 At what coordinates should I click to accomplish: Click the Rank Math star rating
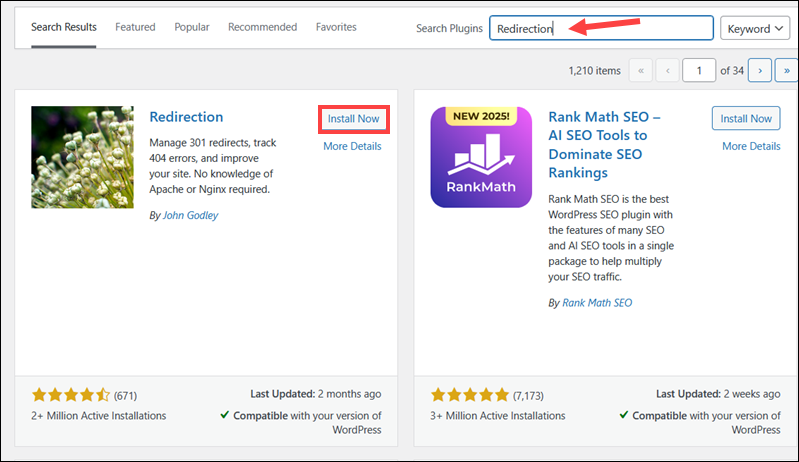pos(470,395)
